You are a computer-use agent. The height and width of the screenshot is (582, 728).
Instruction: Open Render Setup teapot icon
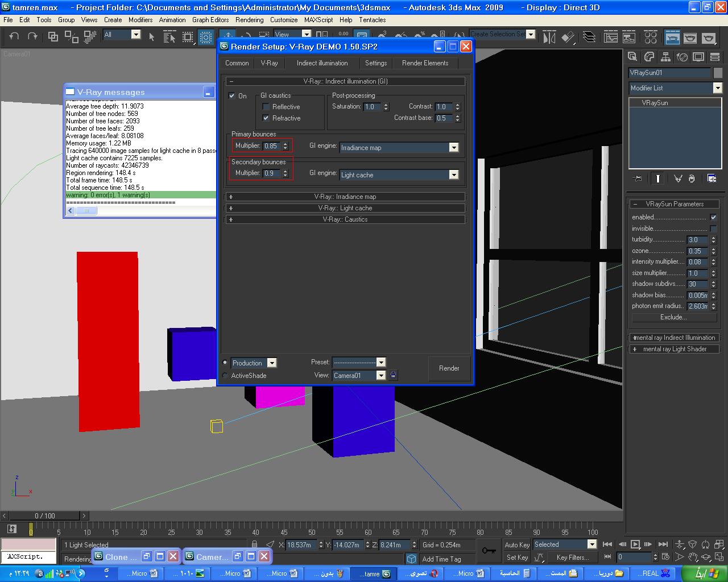(672, 38)
